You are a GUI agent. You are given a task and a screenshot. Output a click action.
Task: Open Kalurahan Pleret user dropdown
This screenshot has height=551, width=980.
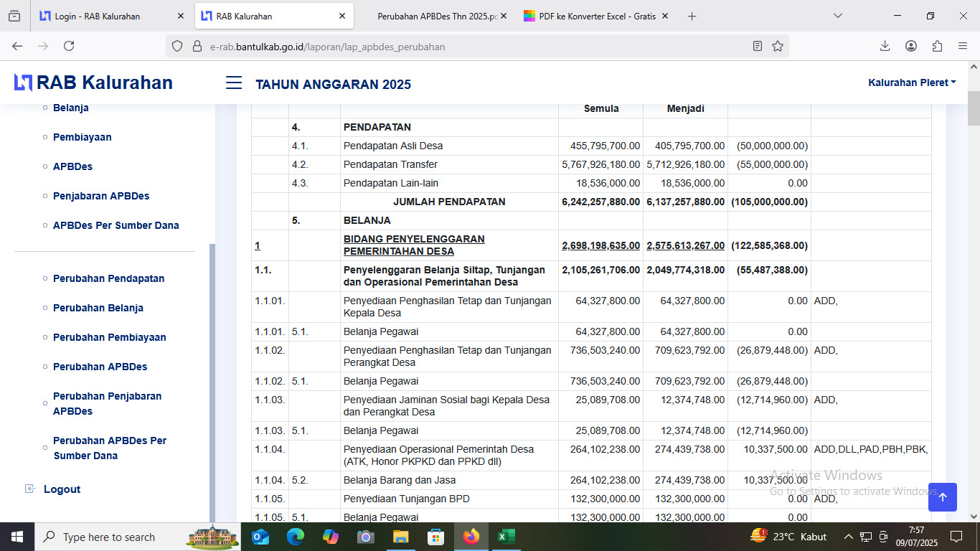click(x=912, y=83)
